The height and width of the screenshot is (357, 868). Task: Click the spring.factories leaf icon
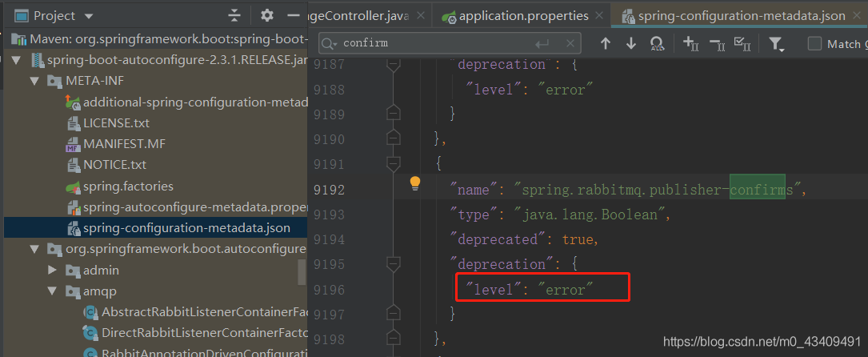click(73, 187)
